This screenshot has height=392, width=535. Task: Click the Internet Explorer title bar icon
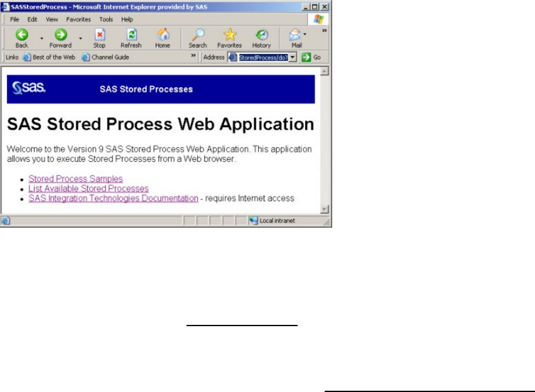tap(5, 6)
